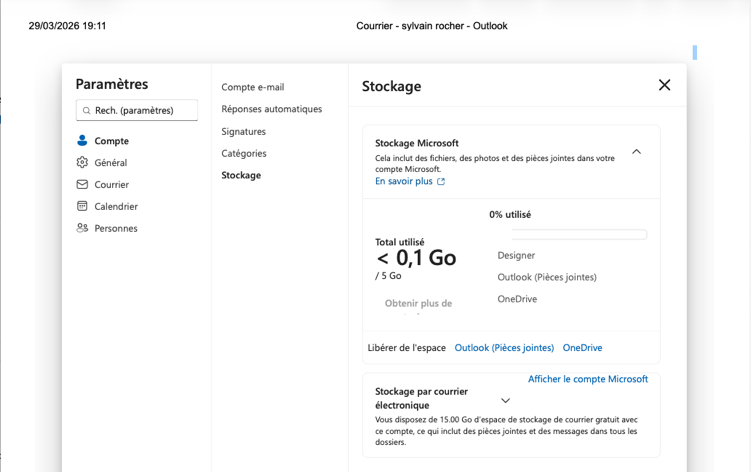
Task: Click Outlook (Pièces jointes) legend entry
Action: coord(547,277)
